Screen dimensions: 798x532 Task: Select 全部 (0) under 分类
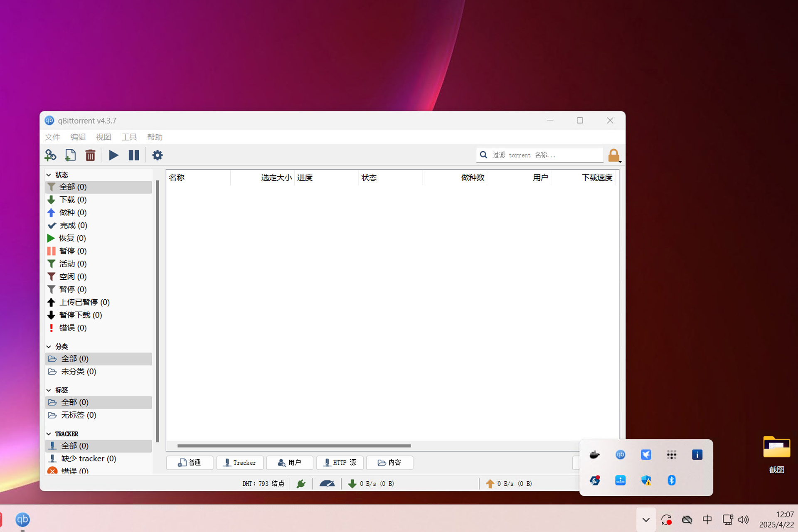(99, 359)
